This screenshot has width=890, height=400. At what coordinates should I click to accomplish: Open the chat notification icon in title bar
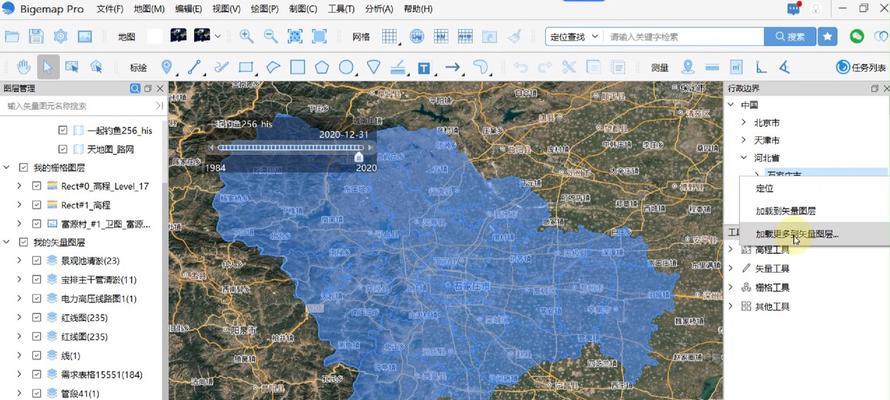click(x=794, y=9)
